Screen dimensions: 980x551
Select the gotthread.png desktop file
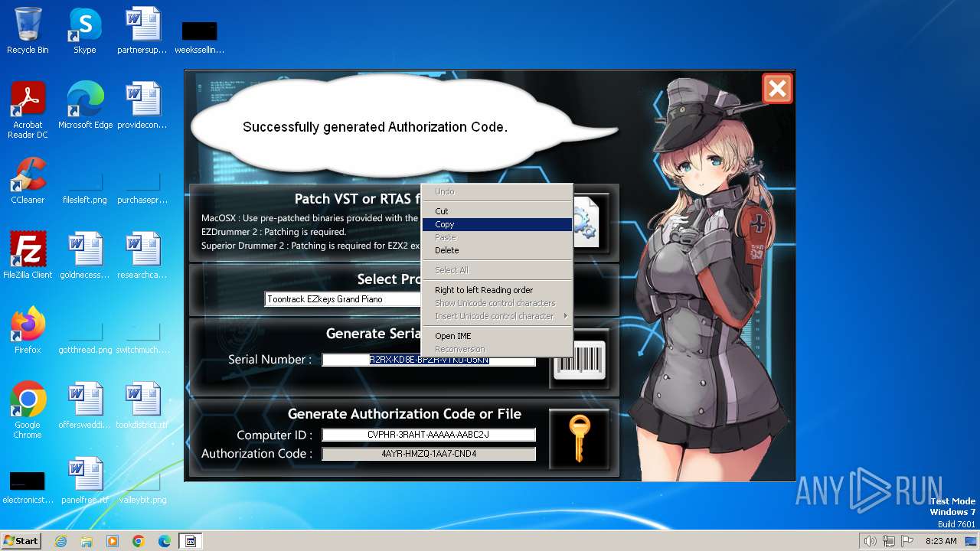click(85, 337)
